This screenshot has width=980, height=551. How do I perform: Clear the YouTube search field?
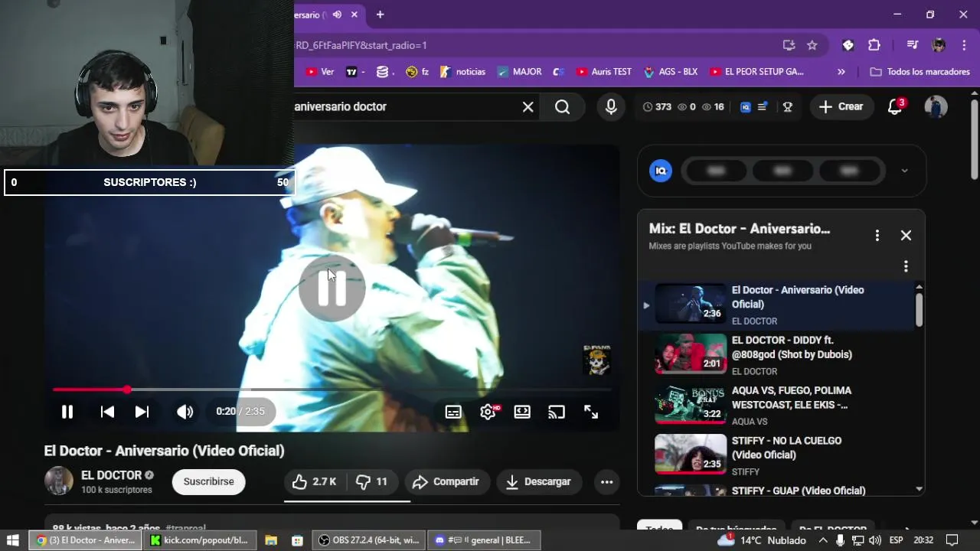click(528, 107)
